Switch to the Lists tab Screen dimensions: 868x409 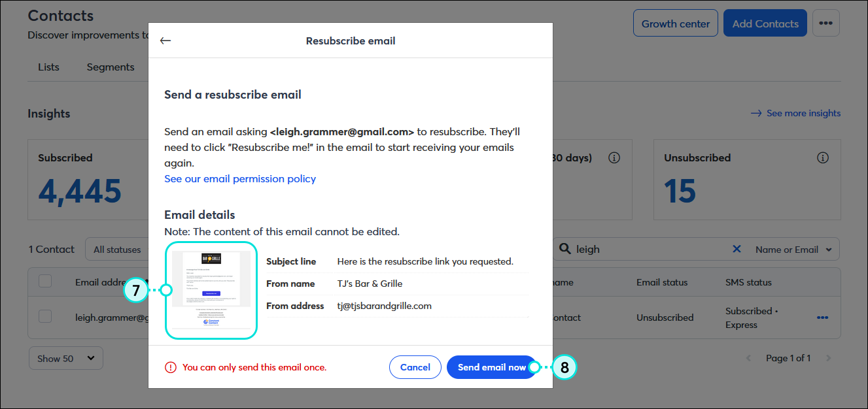point(48,67)
